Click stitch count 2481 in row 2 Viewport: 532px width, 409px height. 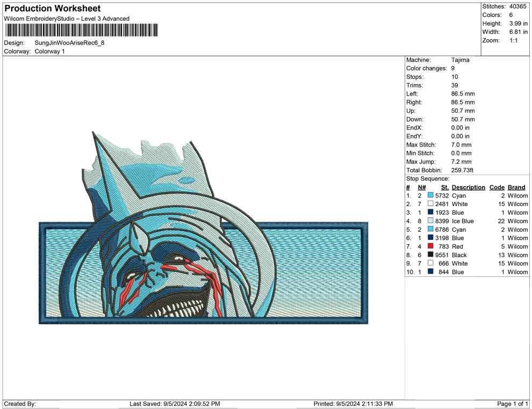(442, 203)
